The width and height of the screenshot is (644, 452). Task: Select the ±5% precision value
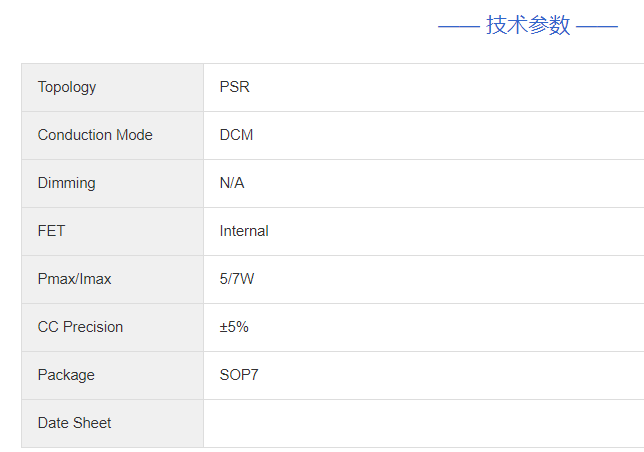click(234, 327)
